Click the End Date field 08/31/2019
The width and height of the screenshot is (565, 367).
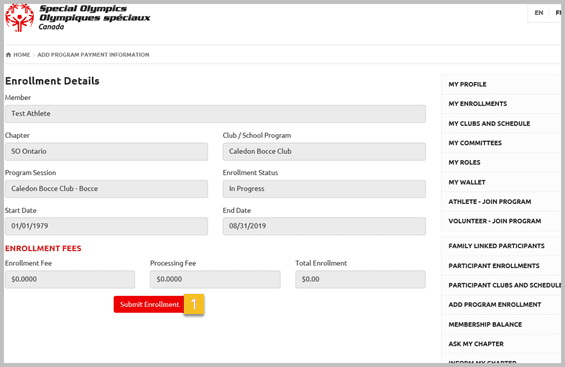[x=324, y=226]
